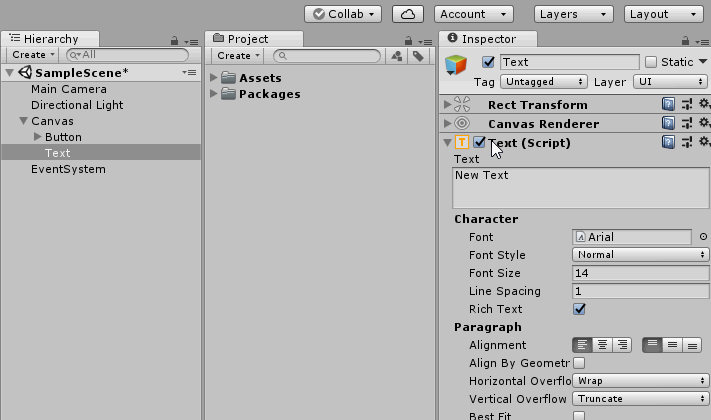This screenshot has height=420, width=711.
Task: Click the GameObject cube icon in Inspector
Action: (456, 65)
